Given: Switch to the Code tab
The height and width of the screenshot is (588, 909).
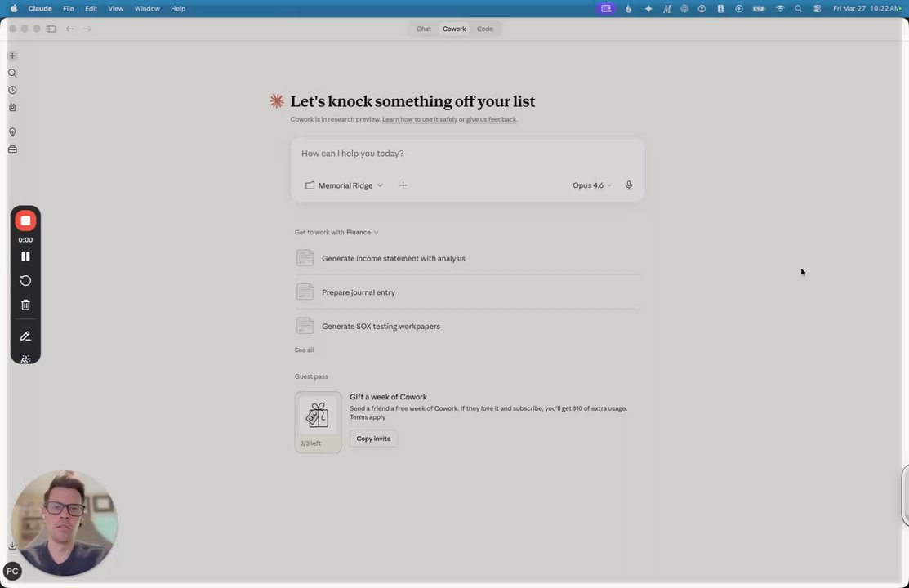Looking at the screenshot, I should coord(484,29).
